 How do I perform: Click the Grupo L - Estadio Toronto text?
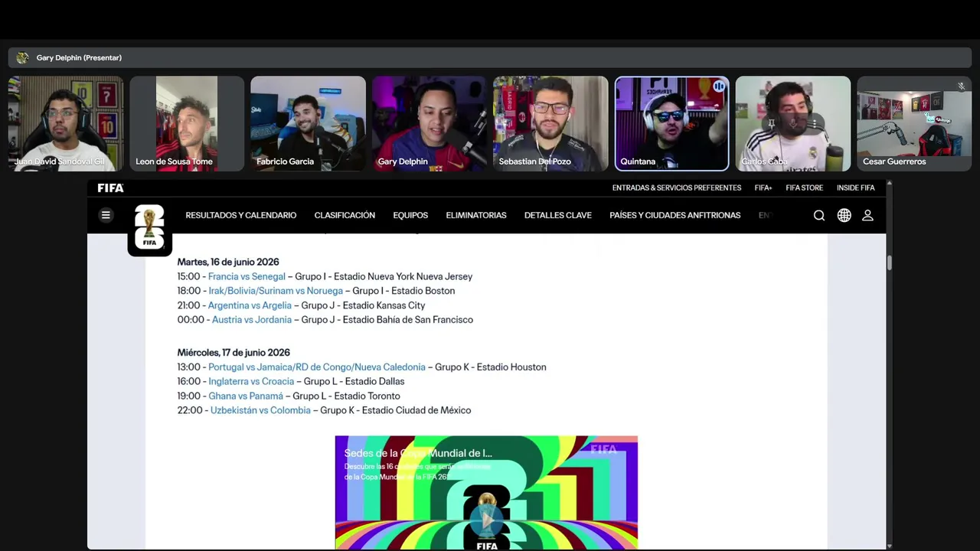(x=346, y=396)
